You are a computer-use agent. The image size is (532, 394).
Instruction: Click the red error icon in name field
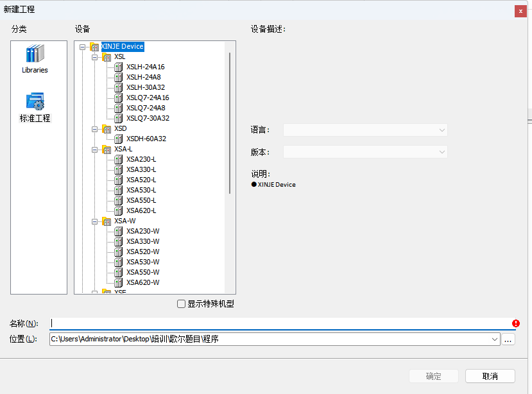[x=516, y=323]
